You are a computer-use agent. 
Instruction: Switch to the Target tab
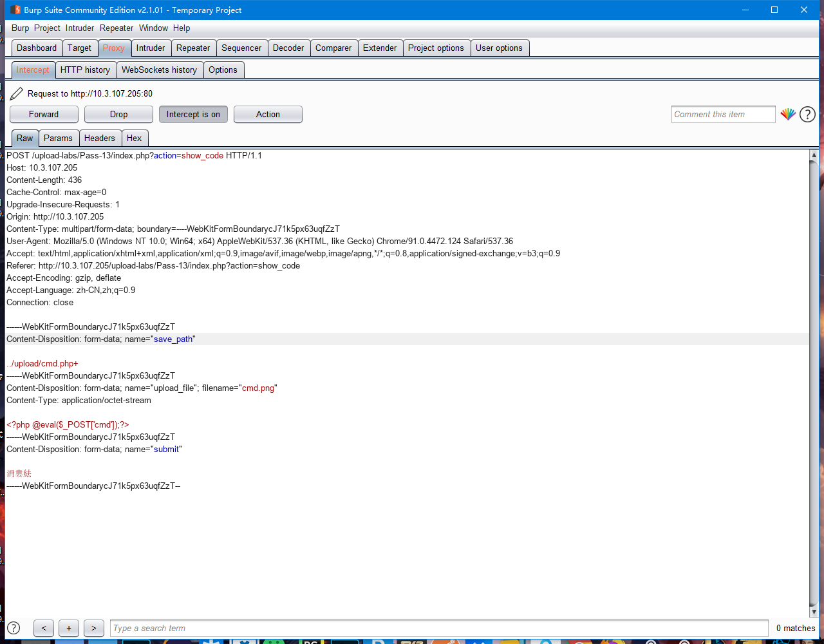tap(80, 48)
